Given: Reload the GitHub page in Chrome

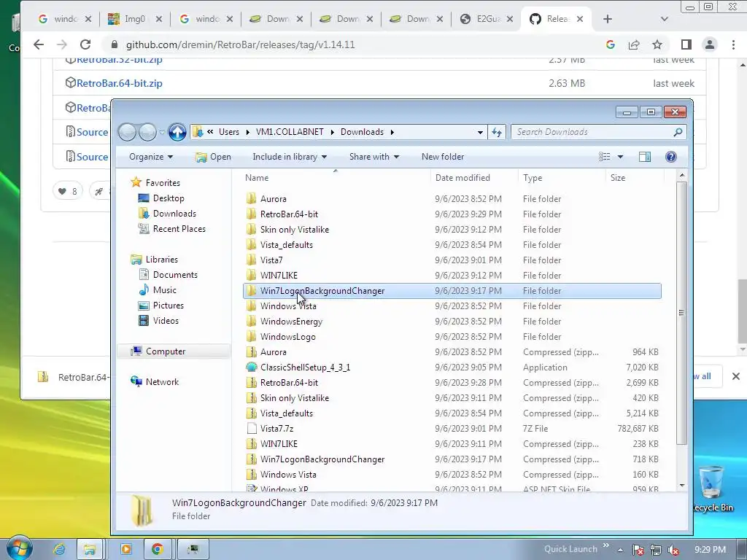Looking at the screenshot, I should pyautogui.click(x=85, y=44).
